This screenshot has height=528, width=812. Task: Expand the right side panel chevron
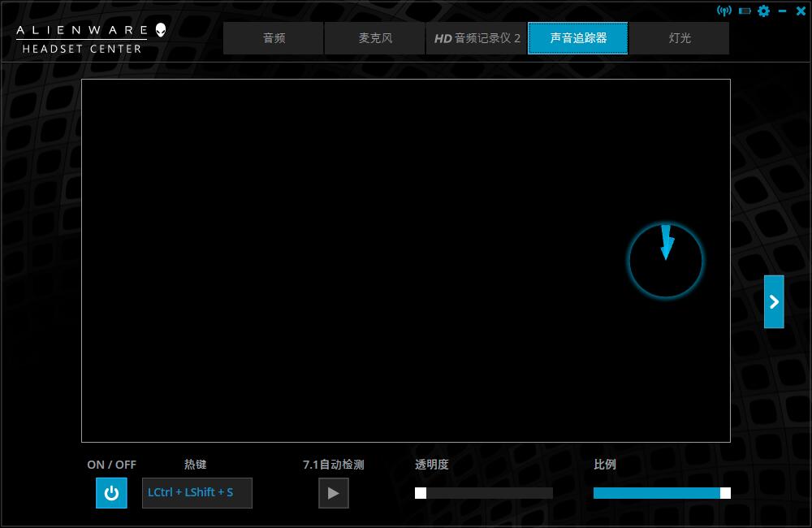click(x=774, y=301)
